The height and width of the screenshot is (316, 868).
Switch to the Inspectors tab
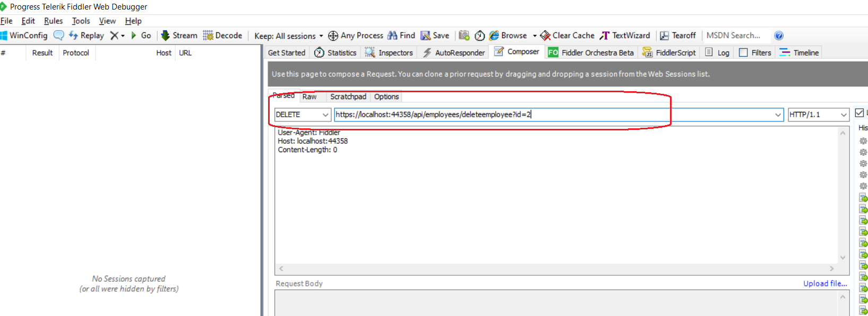point(389,52)
